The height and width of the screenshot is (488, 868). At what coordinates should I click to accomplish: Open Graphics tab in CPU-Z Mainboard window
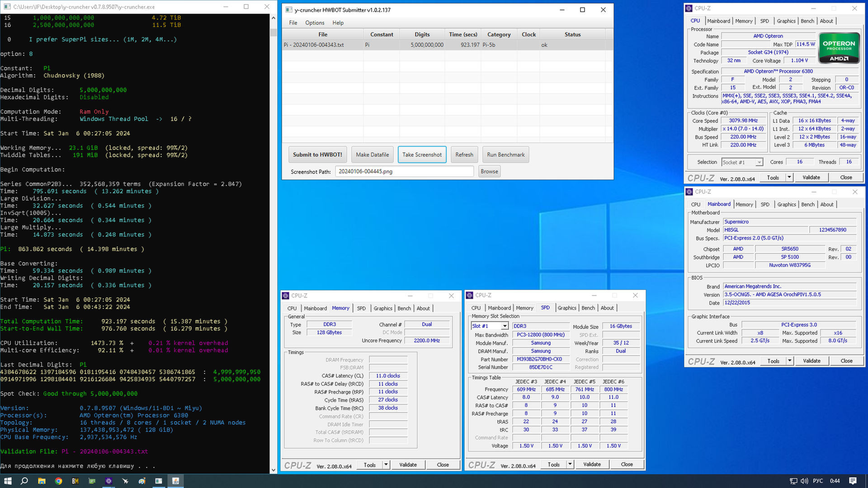click(x=787, y=204)
